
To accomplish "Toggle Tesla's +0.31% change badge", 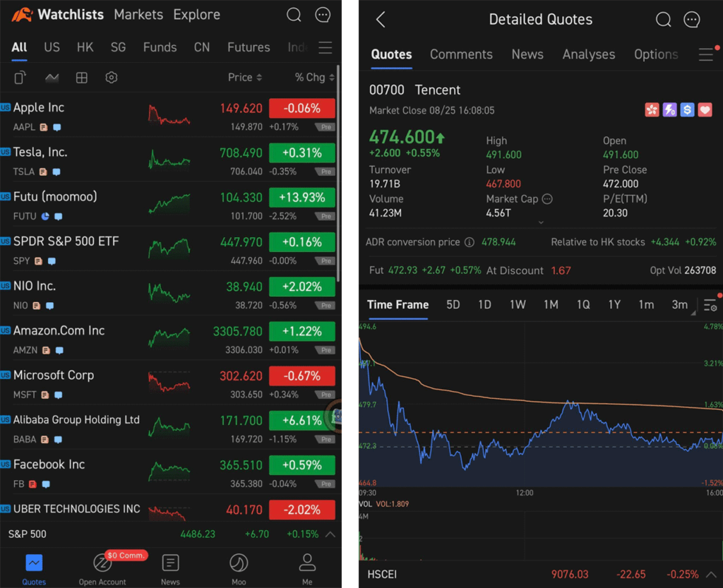I will [302, 153].
